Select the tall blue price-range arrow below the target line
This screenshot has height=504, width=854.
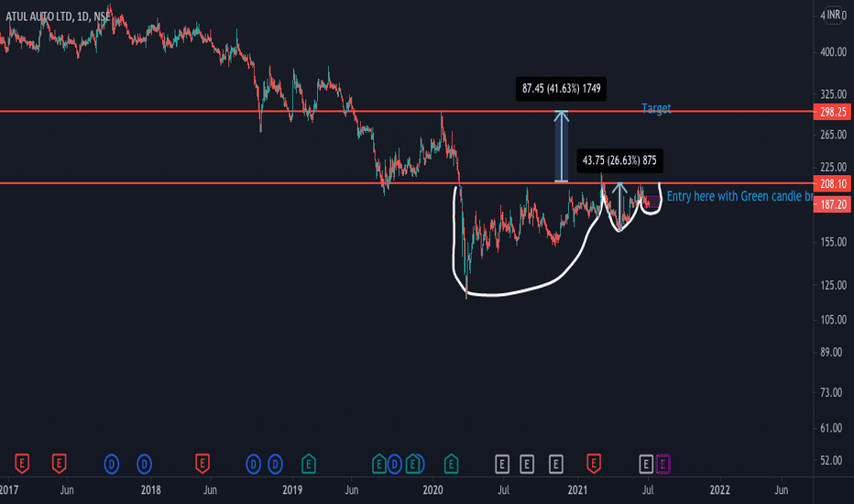(562, 147)
